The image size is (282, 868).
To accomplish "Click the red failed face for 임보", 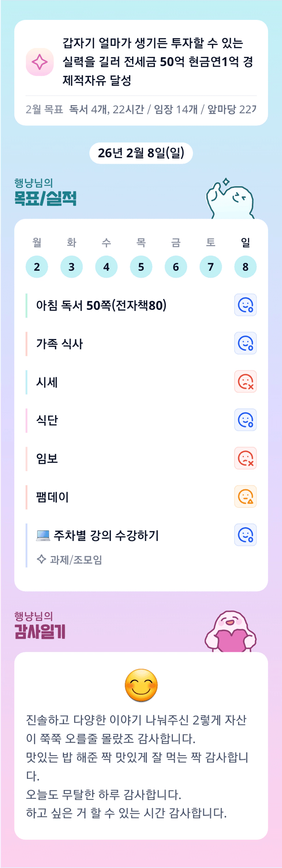I will point(245,458).
